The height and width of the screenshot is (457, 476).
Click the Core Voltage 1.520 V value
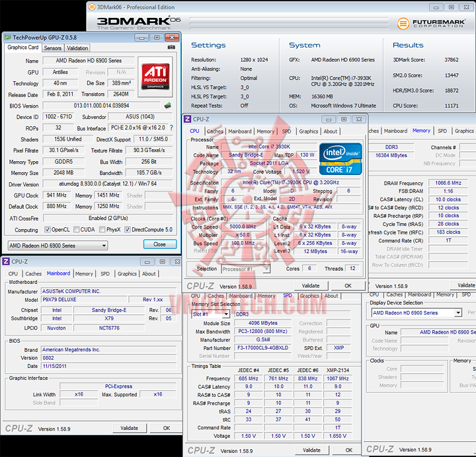click(301, 172)
